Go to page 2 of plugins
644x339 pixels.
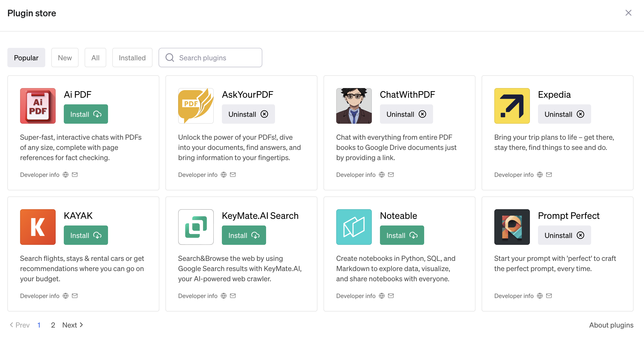click(53, 325)
